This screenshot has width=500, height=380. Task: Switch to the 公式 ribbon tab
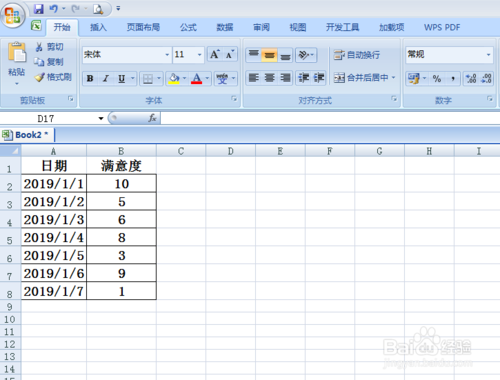click(188, 27)
